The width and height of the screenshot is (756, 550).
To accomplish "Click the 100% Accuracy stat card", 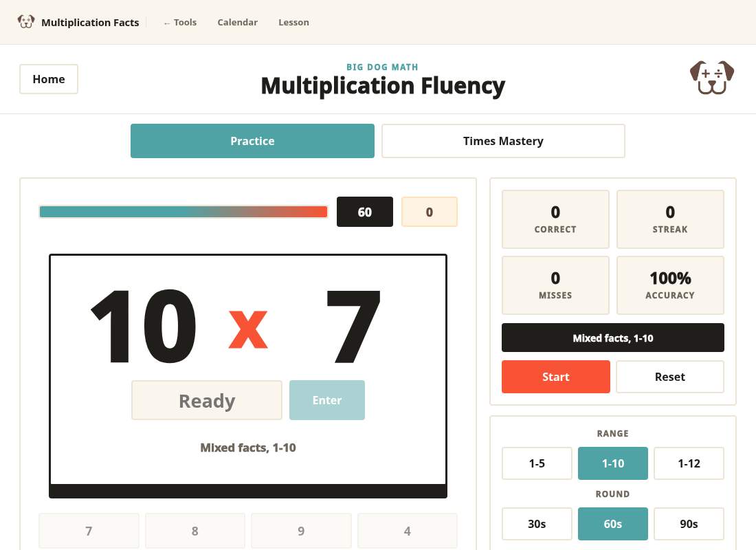I will [670, 285].
